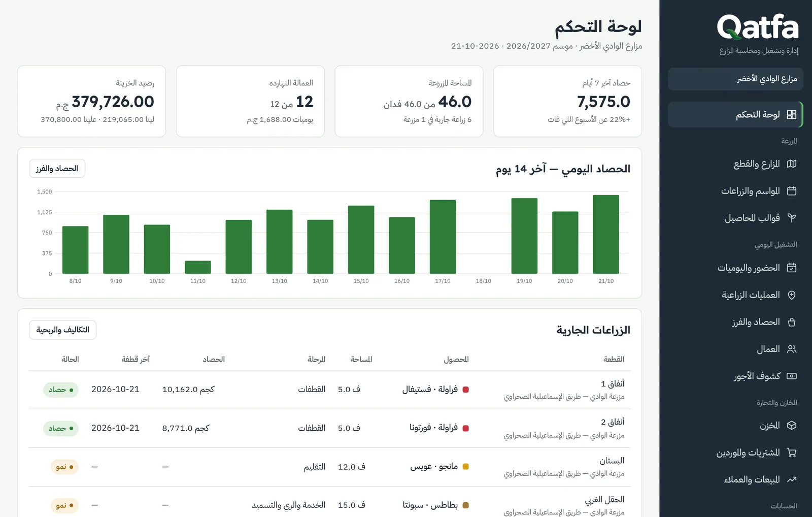Viewport: 812px width, 517px height.
Task: Click the people icon for العمال
Action: [x=791, y=349]
